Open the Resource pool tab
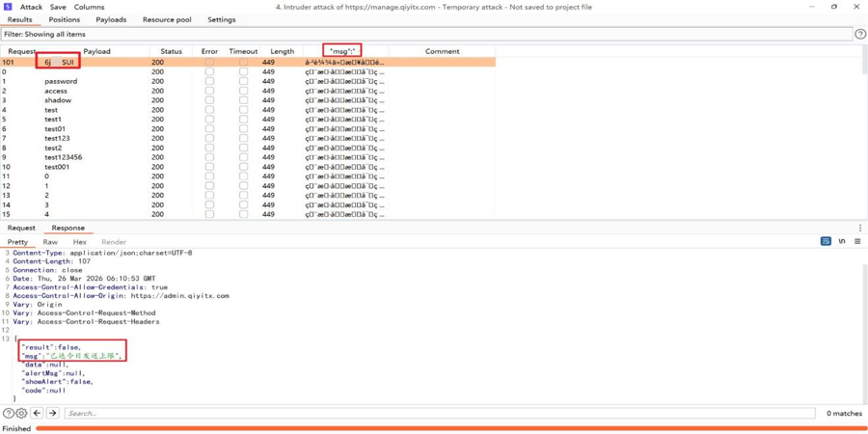 (167, 19)
